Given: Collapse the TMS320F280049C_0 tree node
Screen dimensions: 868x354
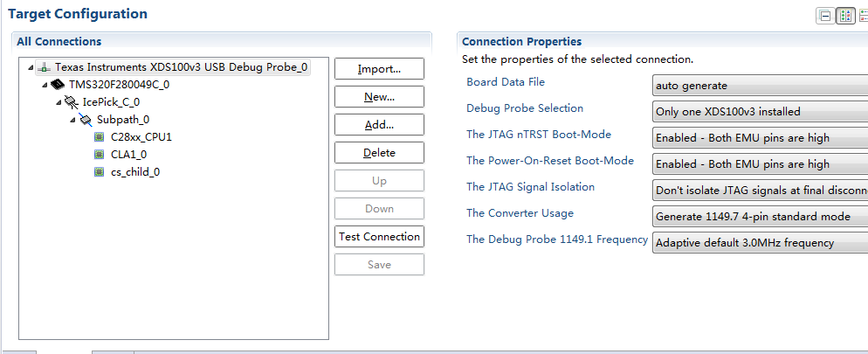Looking at the screenshot, I should [45, 85].
